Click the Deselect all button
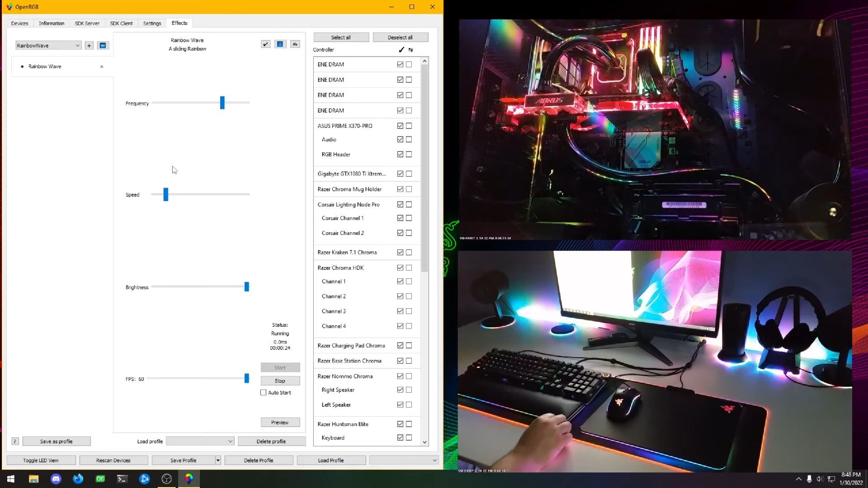Viewport: 868px width, 488px height. point(400,38)
